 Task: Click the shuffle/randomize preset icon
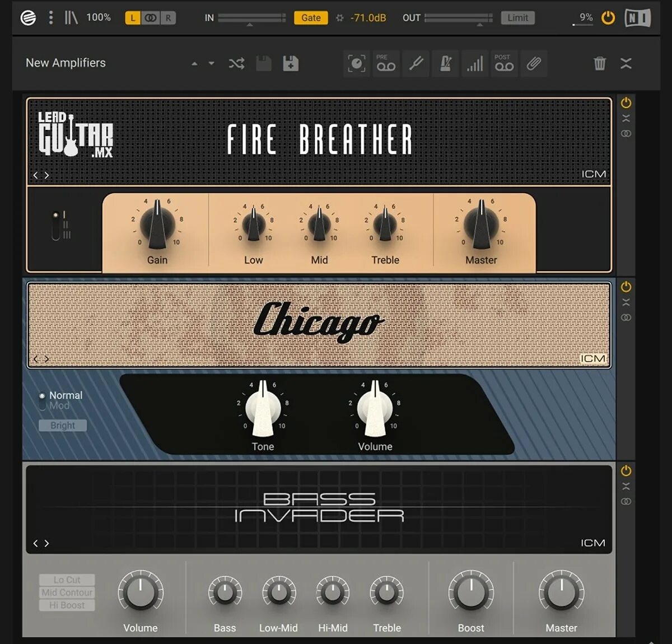click(x=236, y=63)
